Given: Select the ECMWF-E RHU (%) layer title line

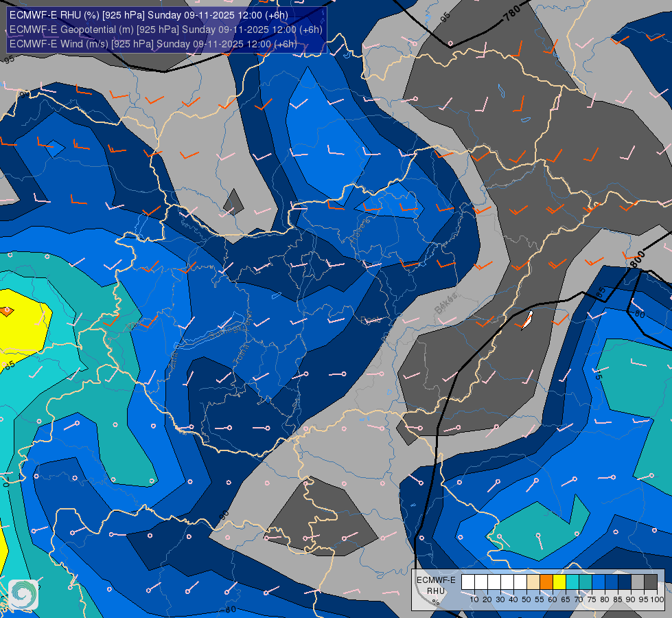Looking at the screenshot, I should point(149,15).
